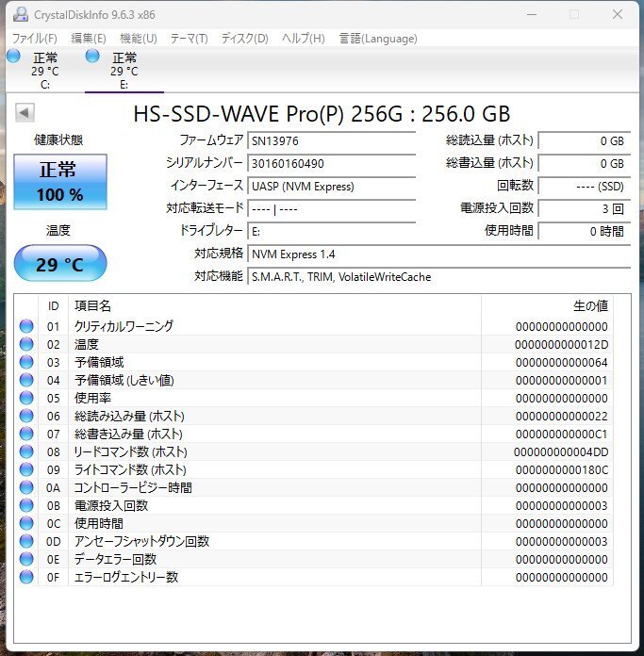Minimize the CrystalDiskInfo window
Viewport: 644px width, 656px height.
point(532,15)
